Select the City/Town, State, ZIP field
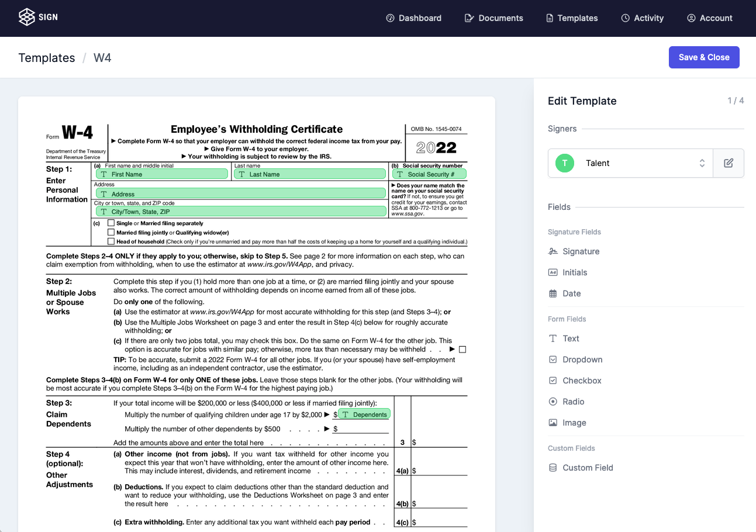 (x=241, y=212)
